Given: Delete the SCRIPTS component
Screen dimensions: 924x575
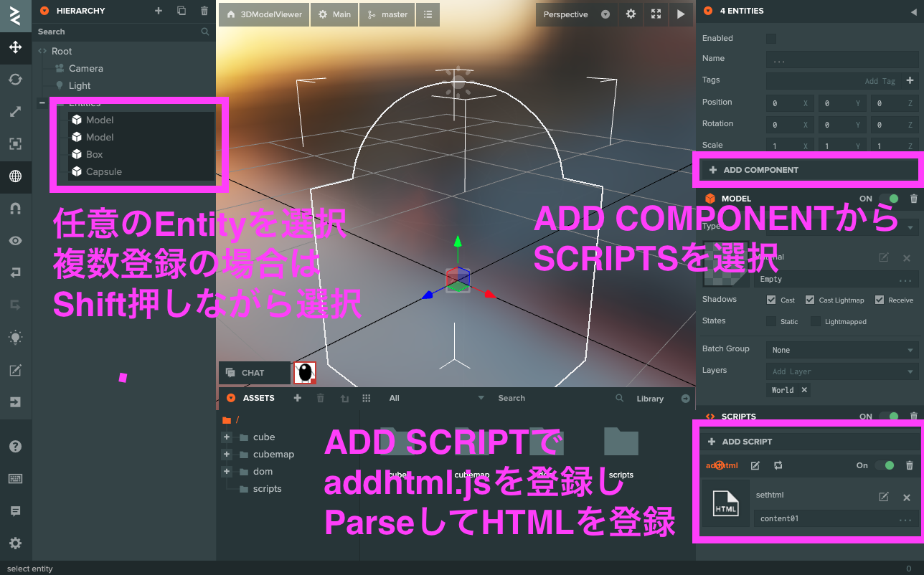Looking at the screenshot, I should pyautogui.click(x=913, y=417).
